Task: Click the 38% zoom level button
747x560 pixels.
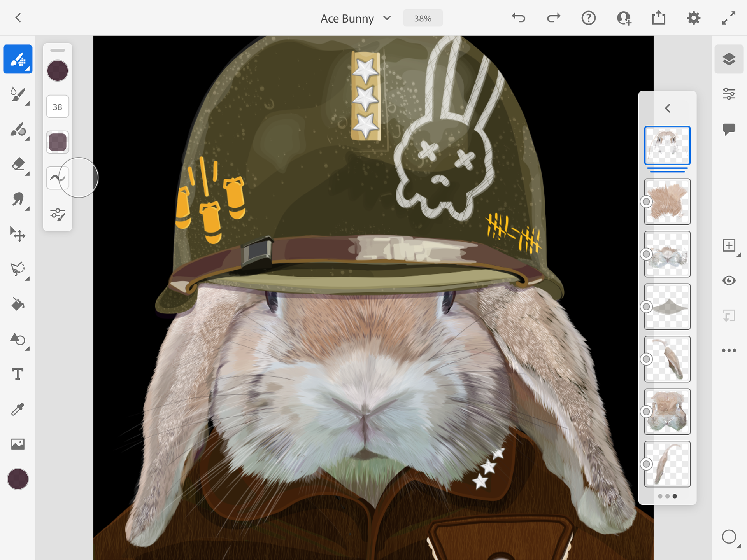Action: click(423, 18)
